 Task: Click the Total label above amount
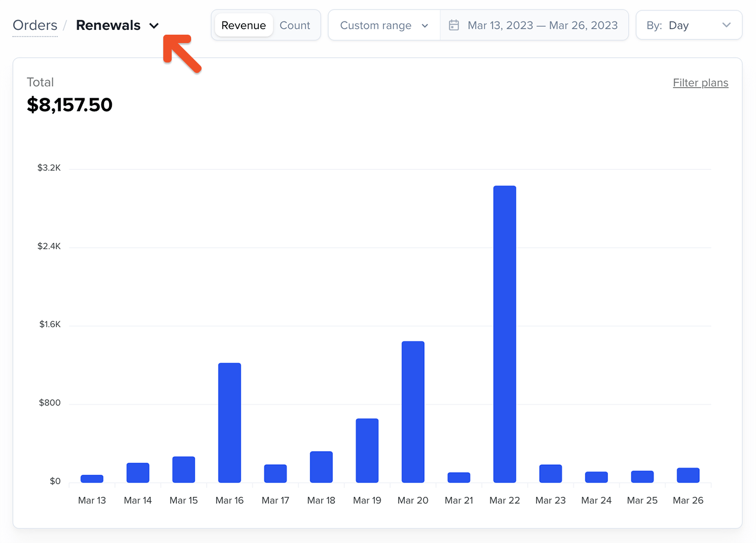click(x=40, y=82)
